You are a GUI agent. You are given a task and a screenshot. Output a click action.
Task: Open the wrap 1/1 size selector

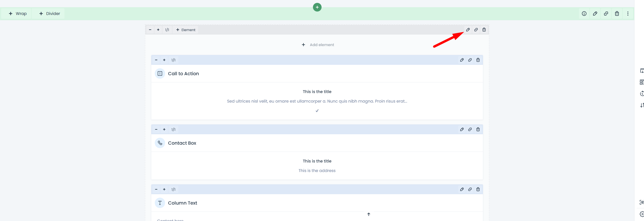pyautogui.click(x=167, y=30)
